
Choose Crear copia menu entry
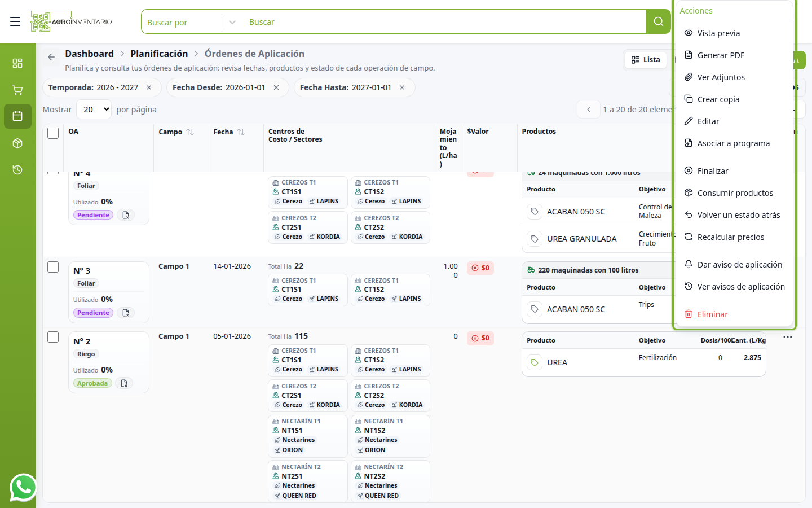[x=734, y=99]
